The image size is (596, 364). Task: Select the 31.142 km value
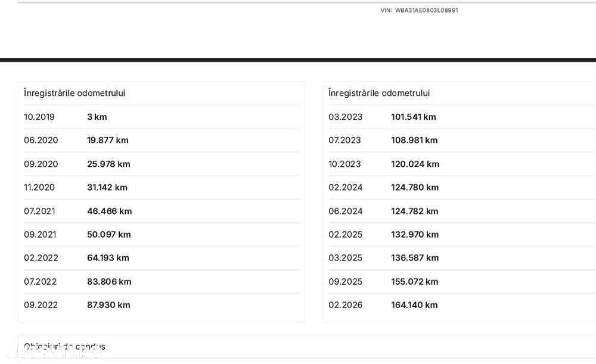107,187
